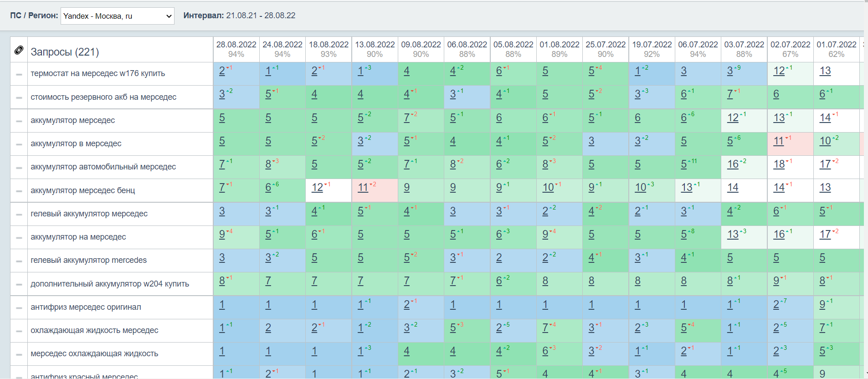Open the Запросы (221) header
The height and width of the screenshot is (379, 868).
(65, 52)
